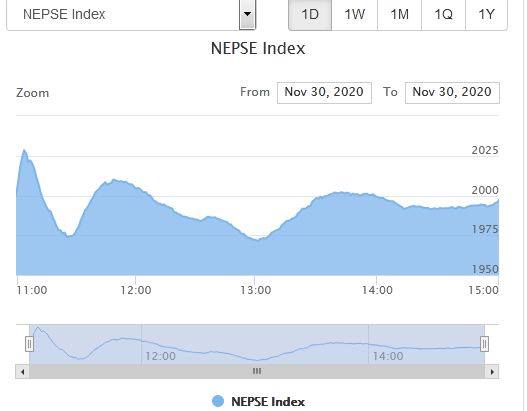
Task: Click the 12:00 x-axis label on main chart
Action: pos(136,290)
